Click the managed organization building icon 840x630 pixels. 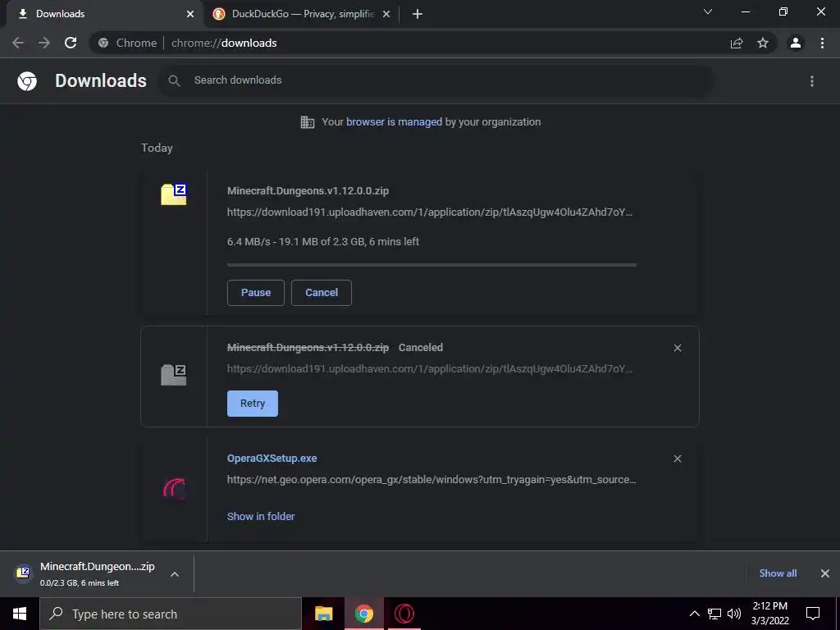point(308,122)
